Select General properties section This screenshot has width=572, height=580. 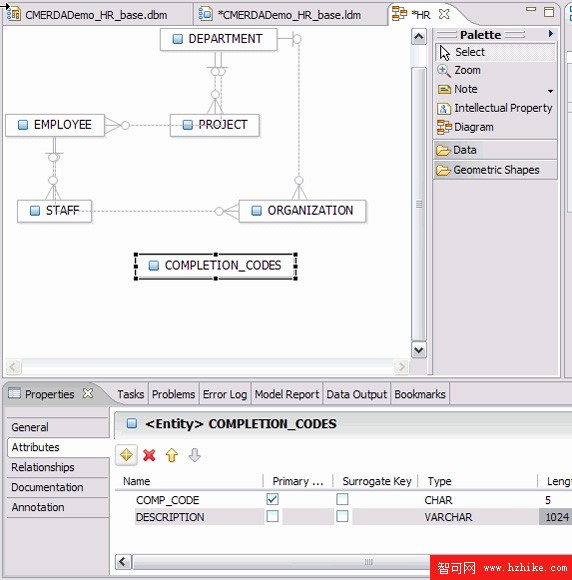[x=58, y=427]
